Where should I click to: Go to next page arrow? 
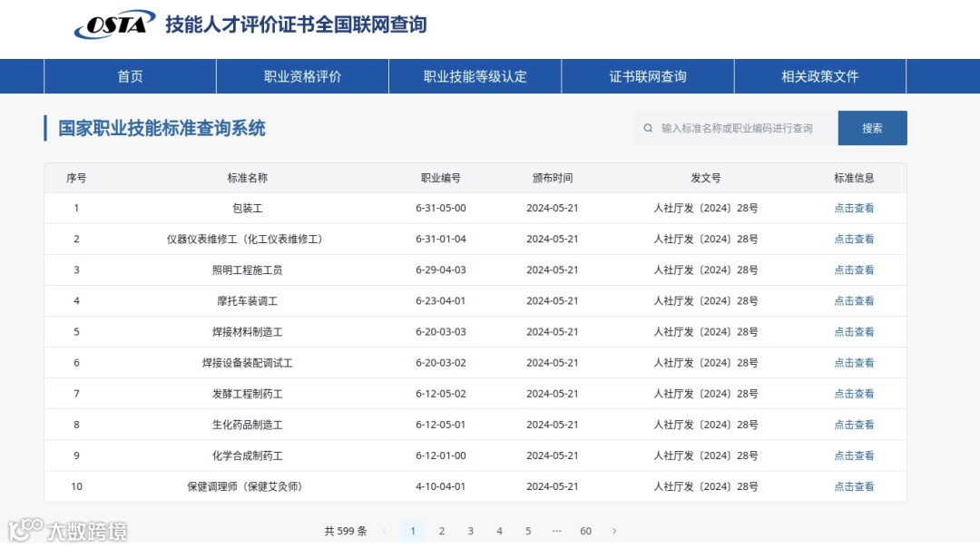click(614, 531)
